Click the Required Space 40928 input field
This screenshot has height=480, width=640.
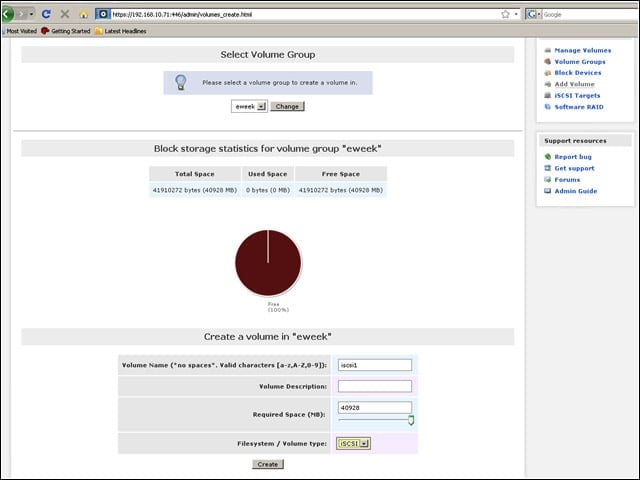pyautogui.click(x=375, y=408)
